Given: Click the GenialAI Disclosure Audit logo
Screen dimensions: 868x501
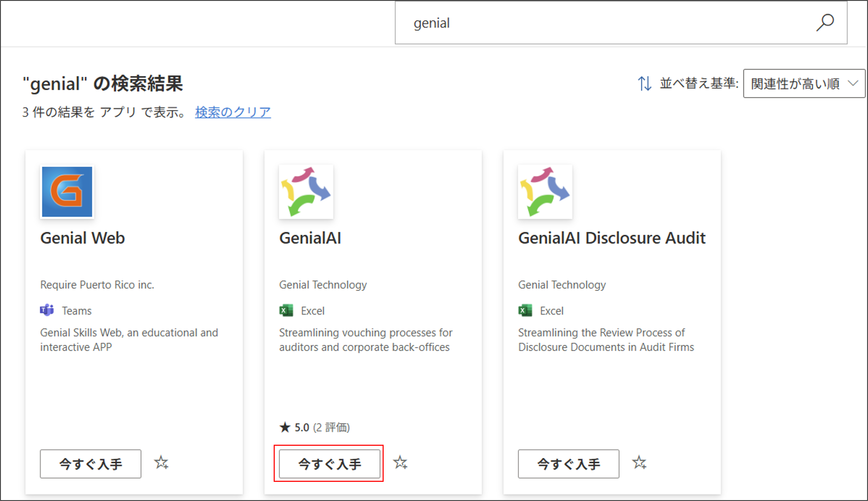Looking at the screenshot, I should tap(545, 192).
